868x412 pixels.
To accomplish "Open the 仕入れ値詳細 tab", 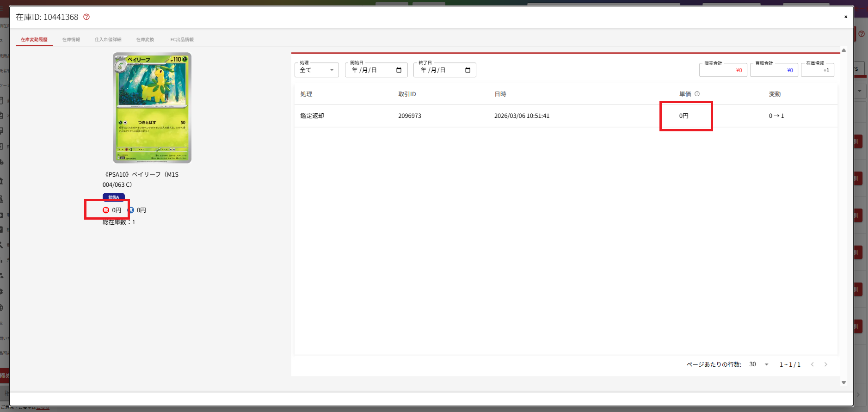I will [x=108, y=40].
